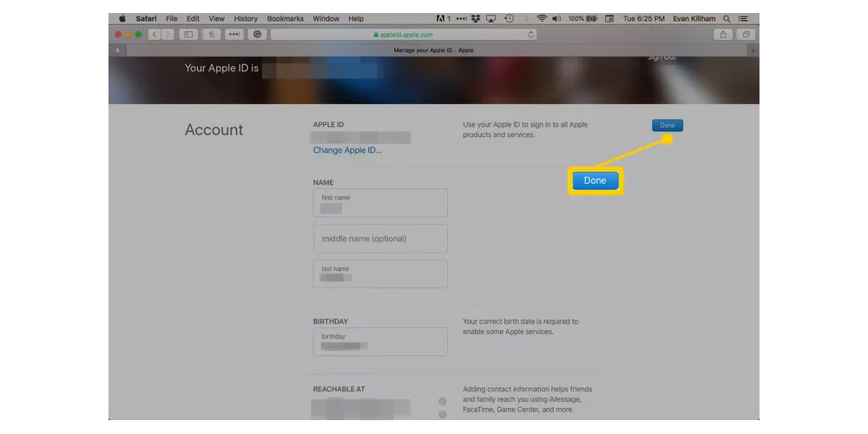This screenshot has width=868, height=434.
Task: Click the pinned tab labeled A
Action: pyautogui.click(x=117, y=50)
